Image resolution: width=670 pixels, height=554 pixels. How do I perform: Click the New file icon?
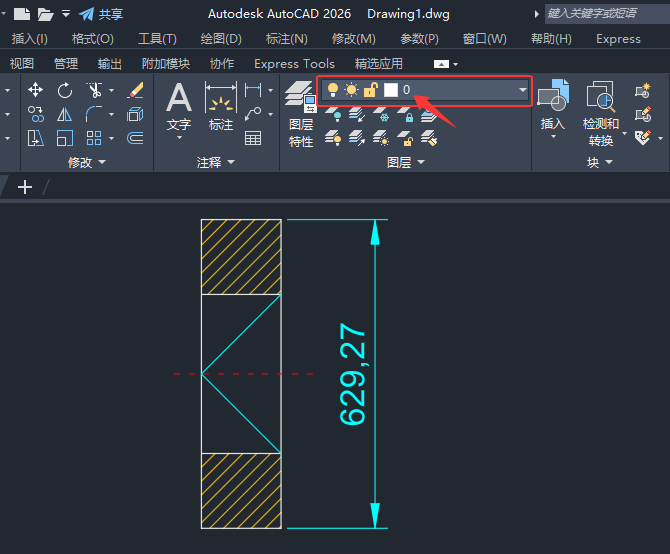click(x=22, y=14)
